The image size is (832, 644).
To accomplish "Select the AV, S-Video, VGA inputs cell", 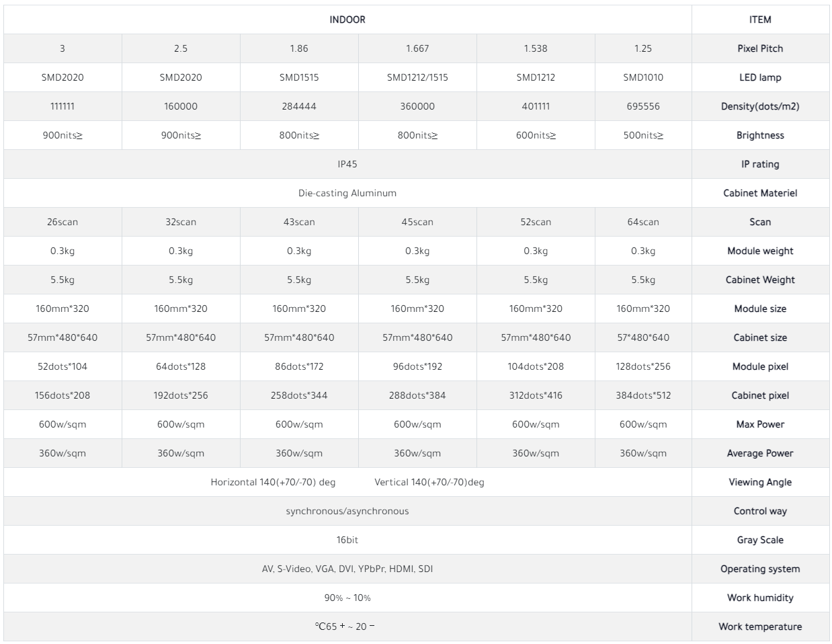I will pyautogui.click(x=347, y=569).
